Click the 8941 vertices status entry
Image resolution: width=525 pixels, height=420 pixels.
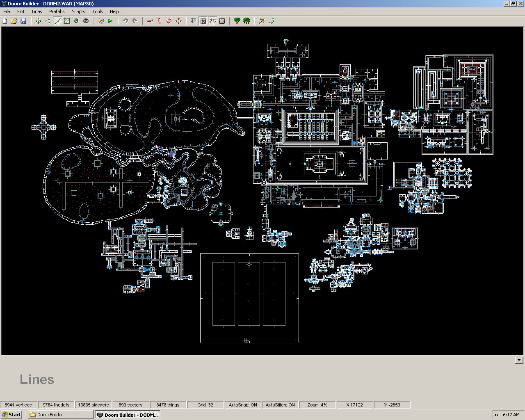pyautogui.click(x=18, y=405)
